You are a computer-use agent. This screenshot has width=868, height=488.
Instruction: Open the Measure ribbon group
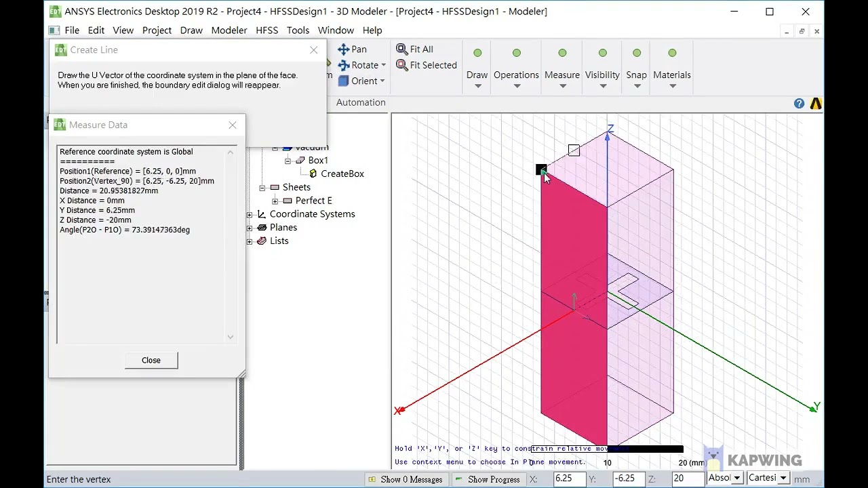pyautogui.click(x=562, y=70)
